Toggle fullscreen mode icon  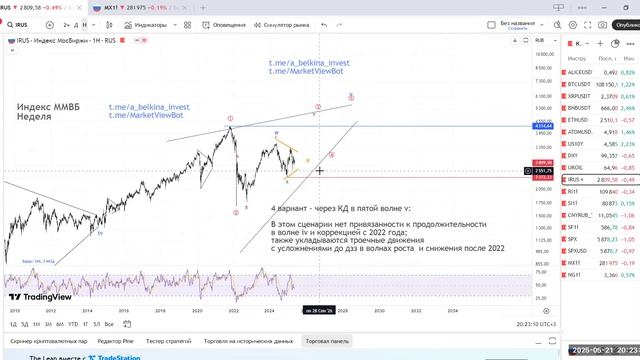click(587, 25)
